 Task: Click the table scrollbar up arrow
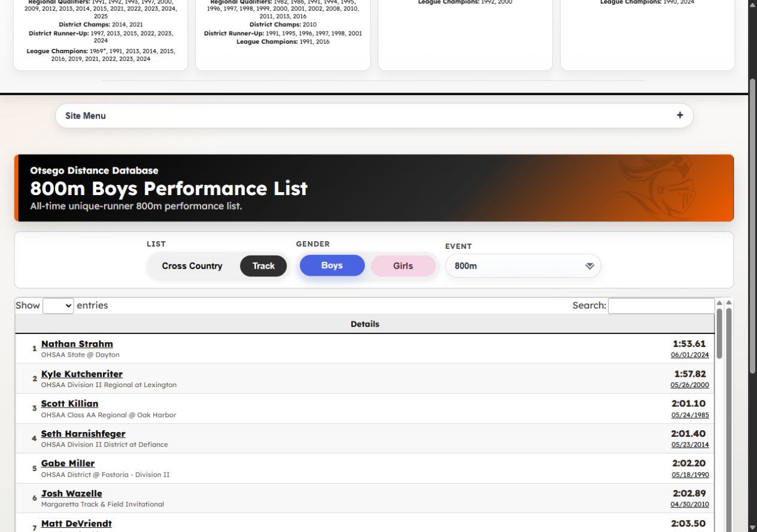click(x=720, y=303)
